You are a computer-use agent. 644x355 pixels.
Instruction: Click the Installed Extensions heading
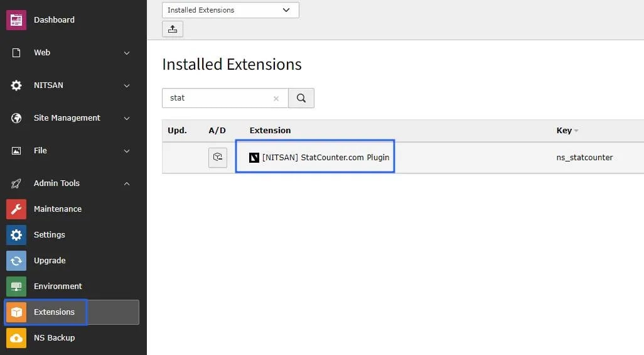[232, 65]
